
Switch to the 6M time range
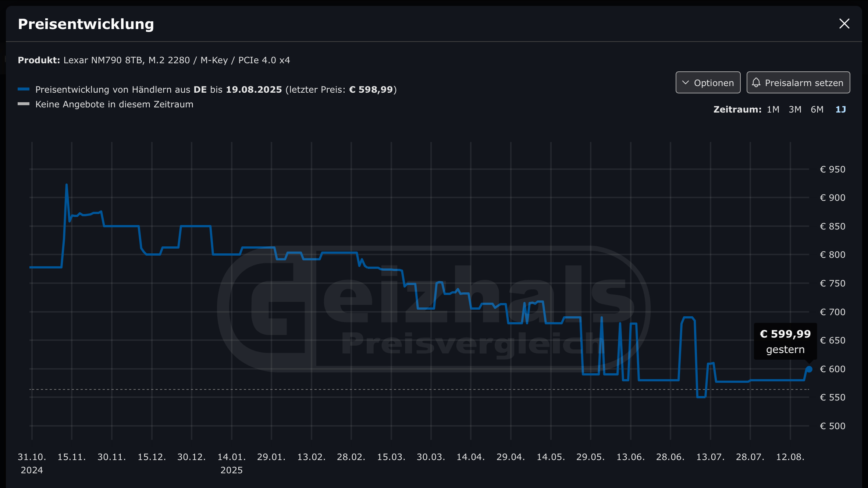pyautogui.click(x=817, y=110)
